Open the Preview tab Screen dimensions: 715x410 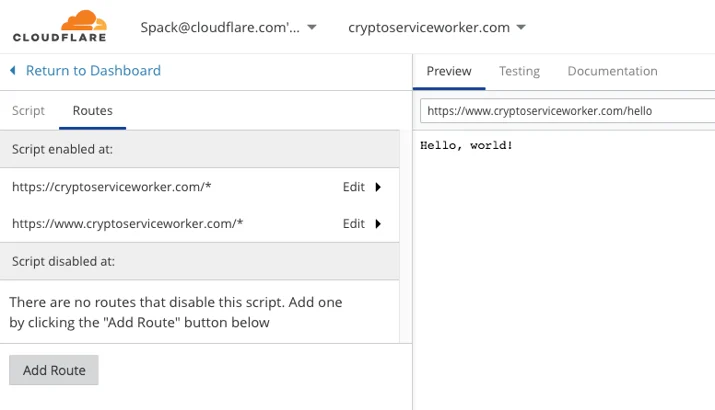click(x=449, y=71)
